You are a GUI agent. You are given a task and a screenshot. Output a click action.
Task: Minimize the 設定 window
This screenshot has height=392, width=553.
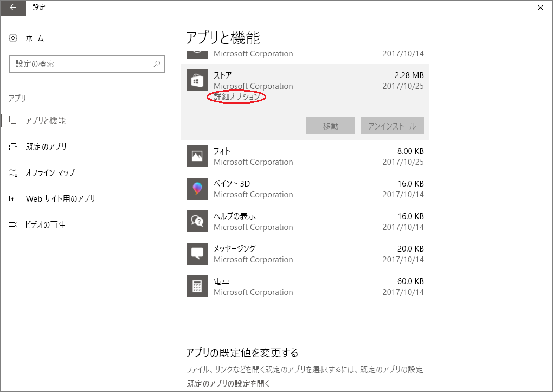(491, 8)
